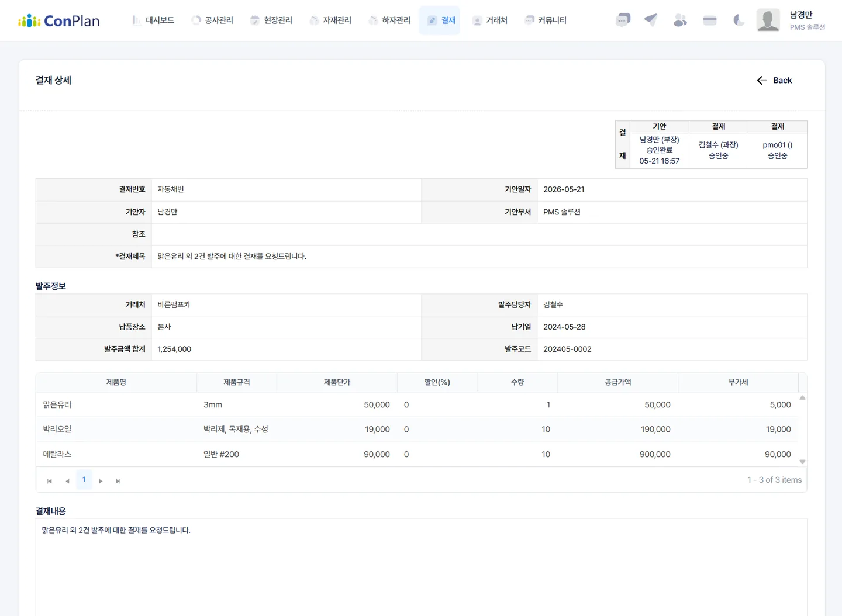
Task: Sort by the 제품단가 column header
Action: coord(337,382)
